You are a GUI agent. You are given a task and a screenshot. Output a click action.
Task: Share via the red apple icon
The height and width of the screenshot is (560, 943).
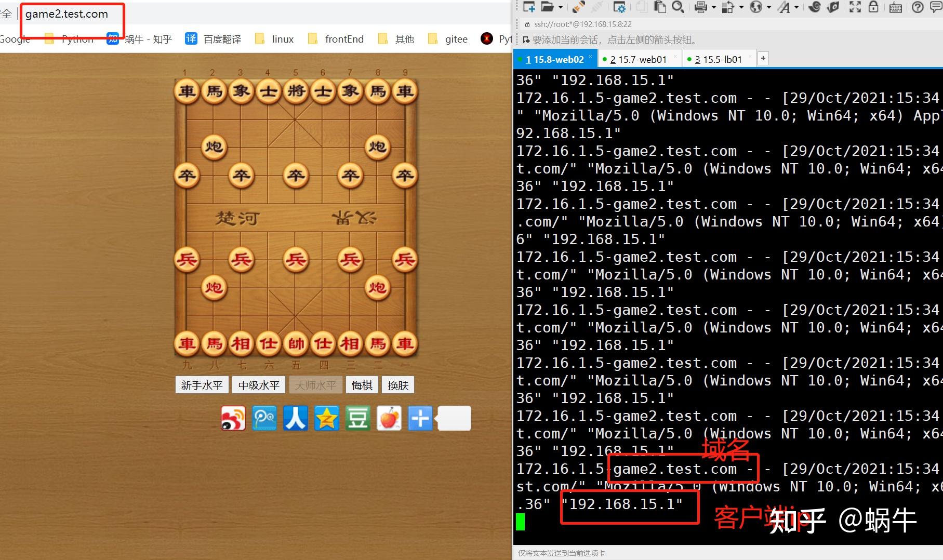[x=389, y=418]
